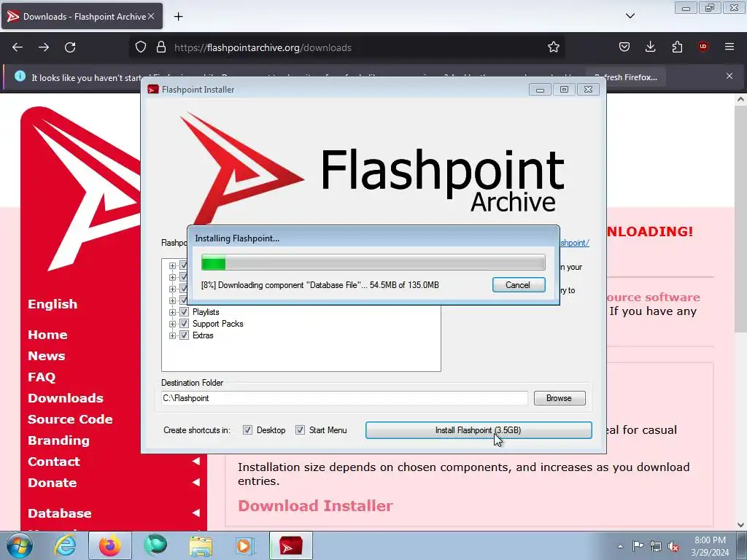The image size is (747, 560).
Task: Expand the Playlists tree node
Action: point(172,312)
